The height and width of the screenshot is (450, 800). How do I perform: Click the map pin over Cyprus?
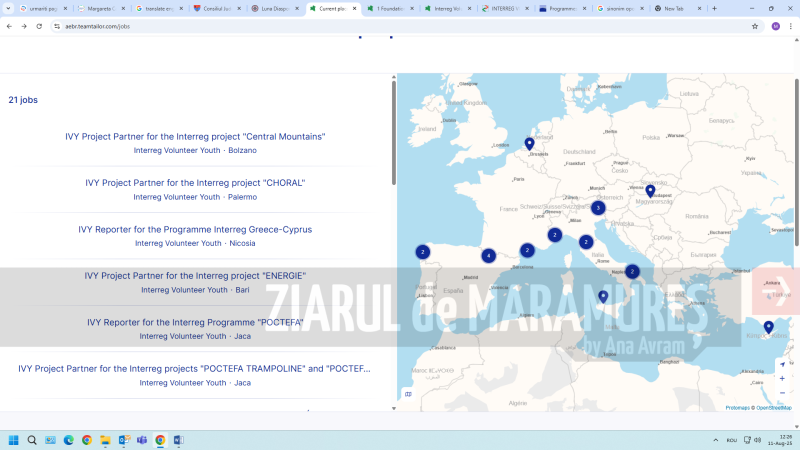coord(768,327)
